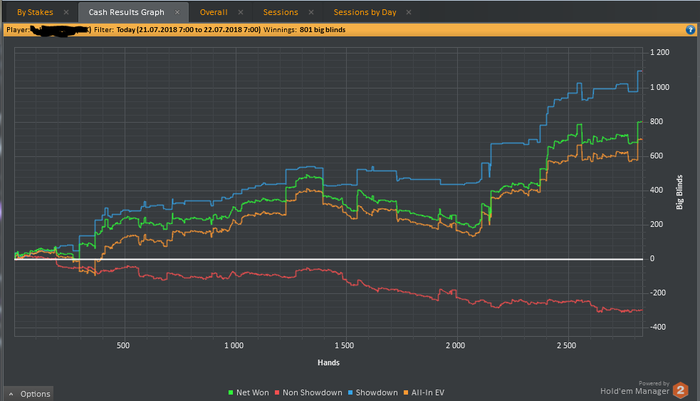Click the 2 500 hands axis label
The image size is (700, 401).
tap(567, 345)
